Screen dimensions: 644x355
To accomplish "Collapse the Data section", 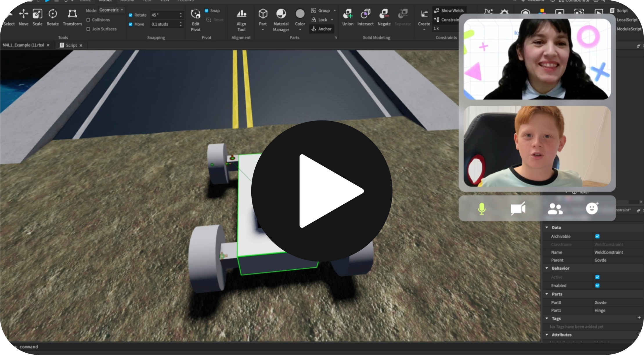I will click(547, 228).
